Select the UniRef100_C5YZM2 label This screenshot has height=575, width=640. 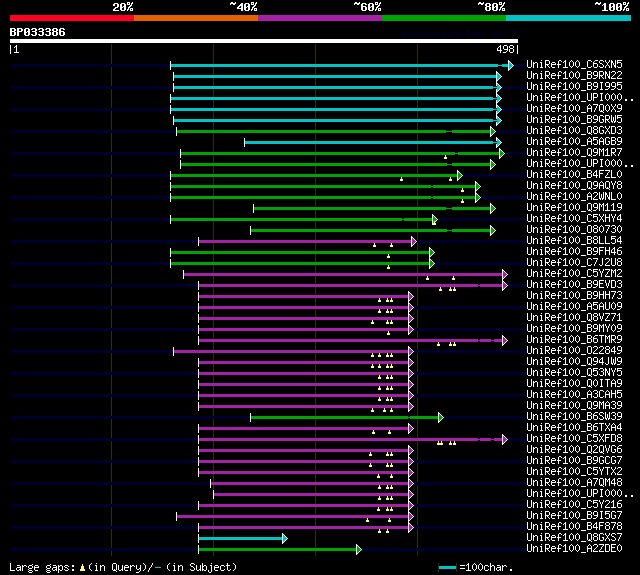click(574, 273)
